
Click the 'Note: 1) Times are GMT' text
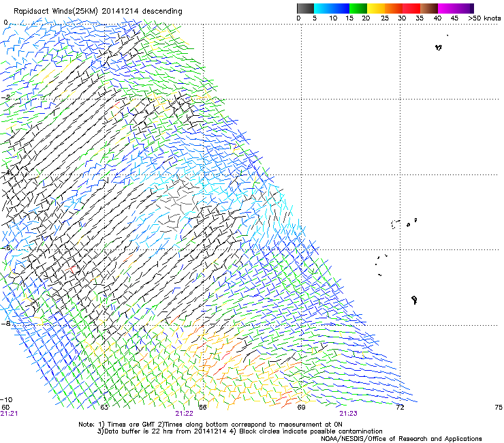tap(117, 425)
